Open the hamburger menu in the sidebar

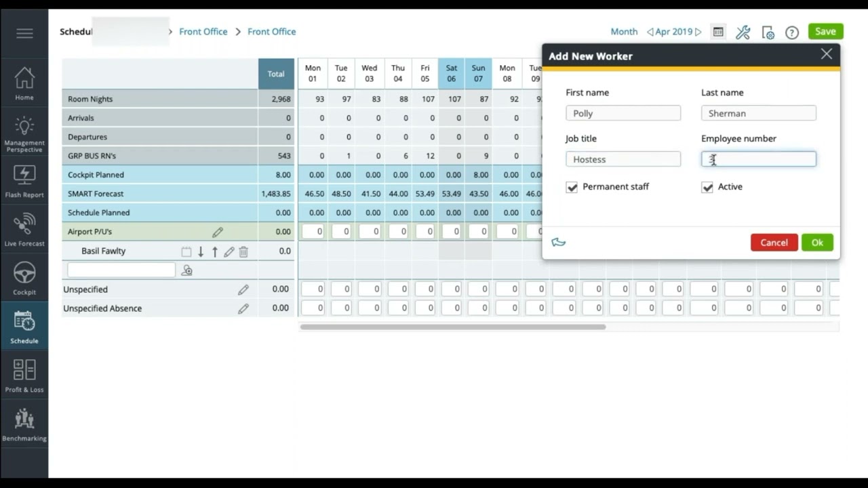tap(24, 33)
